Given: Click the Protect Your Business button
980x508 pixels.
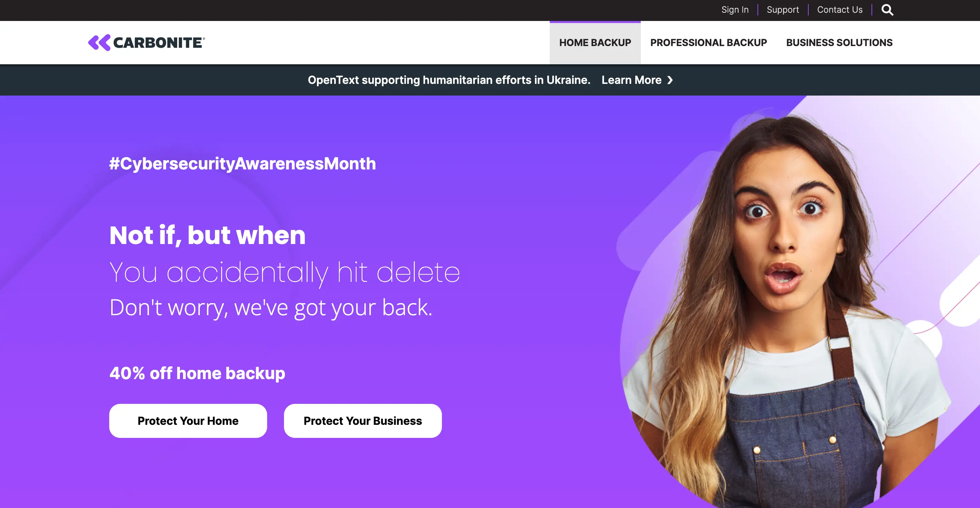Looking at the screenshot, I should click(363, 421).
